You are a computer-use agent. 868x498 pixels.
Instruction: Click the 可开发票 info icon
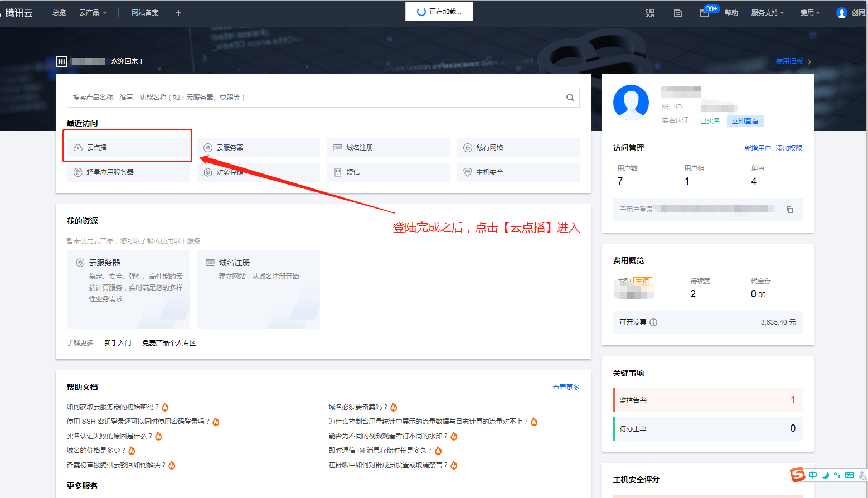click(653, 322)
